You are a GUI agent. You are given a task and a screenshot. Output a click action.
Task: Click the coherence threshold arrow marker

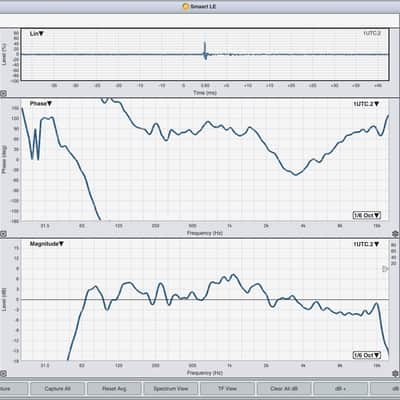385,269
